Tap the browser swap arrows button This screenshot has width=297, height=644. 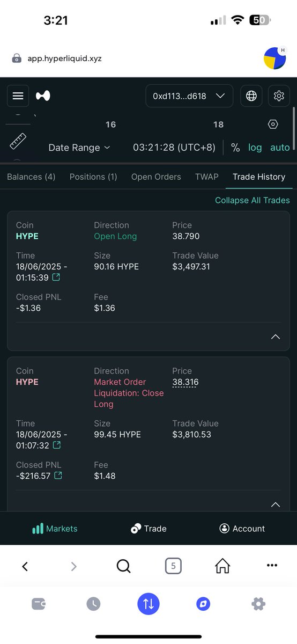[148, 604]
